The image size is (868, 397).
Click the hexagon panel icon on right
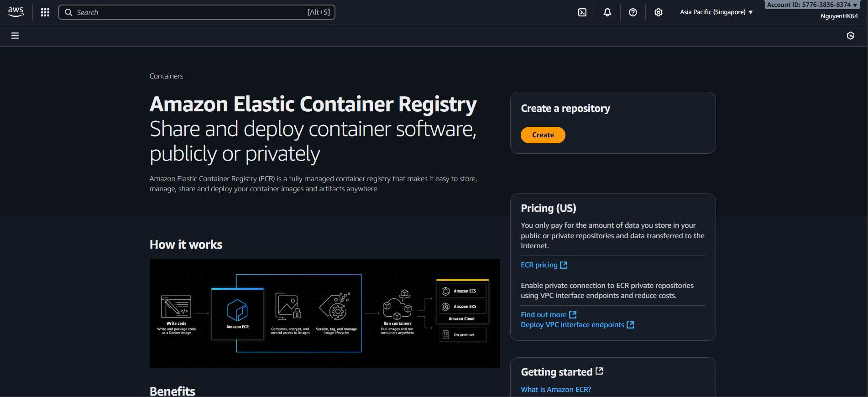click(851, 36)
